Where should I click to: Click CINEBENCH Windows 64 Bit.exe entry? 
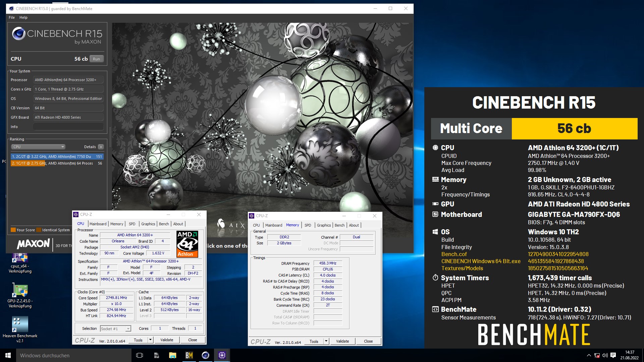[481, 261]
